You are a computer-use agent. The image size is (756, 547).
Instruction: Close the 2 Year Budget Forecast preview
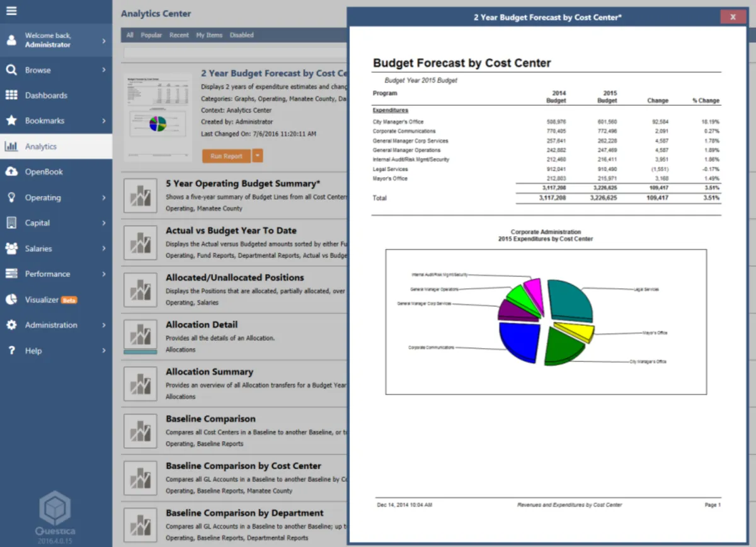click(733, 17)
